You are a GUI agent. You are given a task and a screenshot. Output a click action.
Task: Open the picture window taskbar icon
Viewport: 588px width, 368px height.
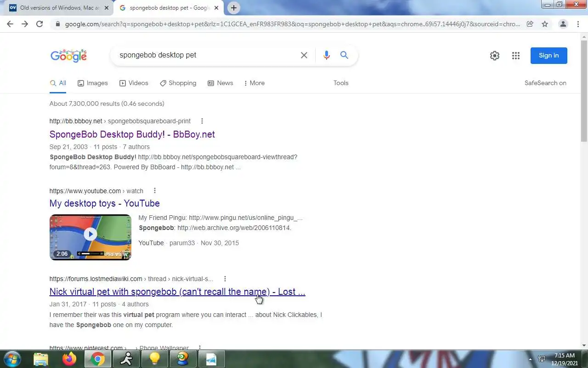click(x=212, y=359)
